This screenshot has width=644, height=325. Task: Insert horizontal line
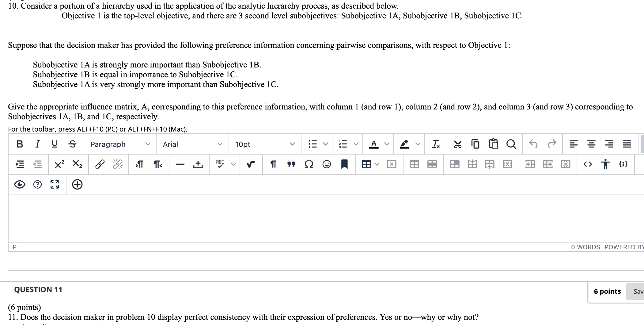(180, 165)
